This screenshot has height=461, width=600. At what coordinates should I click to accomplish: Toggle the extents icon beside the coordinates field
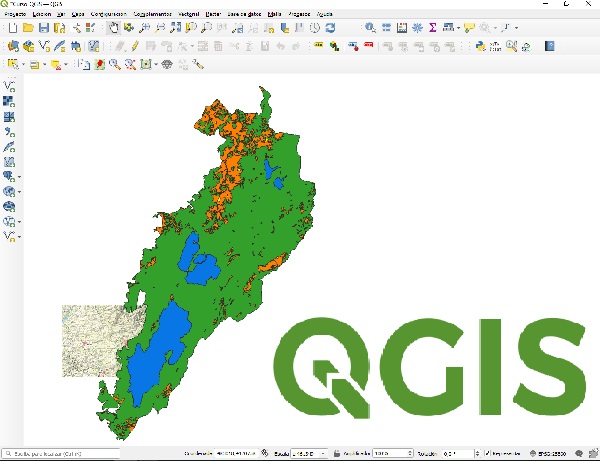click(x=265, y=453)
